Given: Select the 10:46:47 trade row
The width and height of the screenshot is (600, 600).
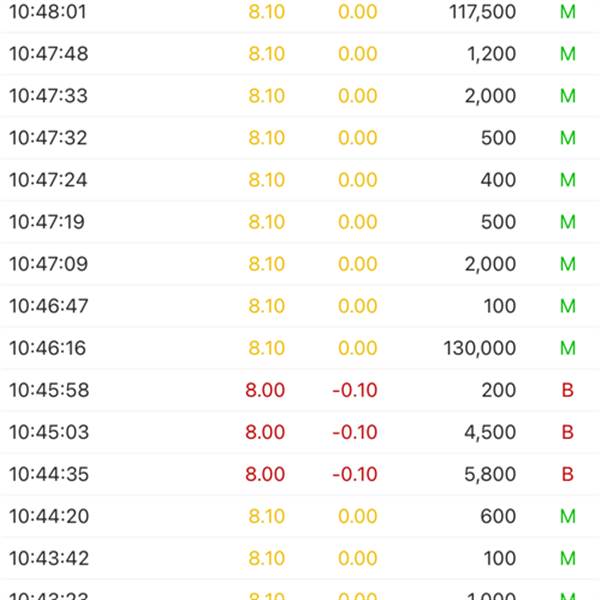Looking at the screenshot, I should 300,306.
